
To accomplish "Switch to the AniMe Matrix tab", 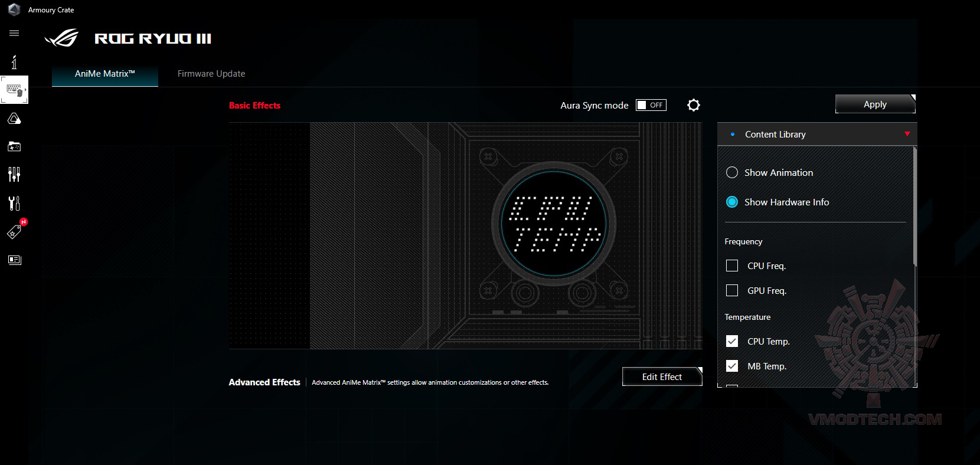I will tap(105, 74).
